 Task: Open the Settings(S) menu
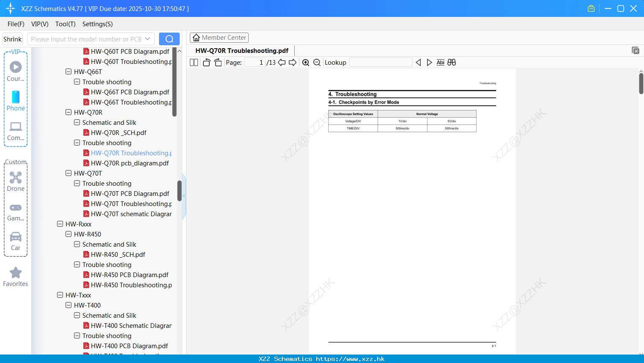[98, 24]
